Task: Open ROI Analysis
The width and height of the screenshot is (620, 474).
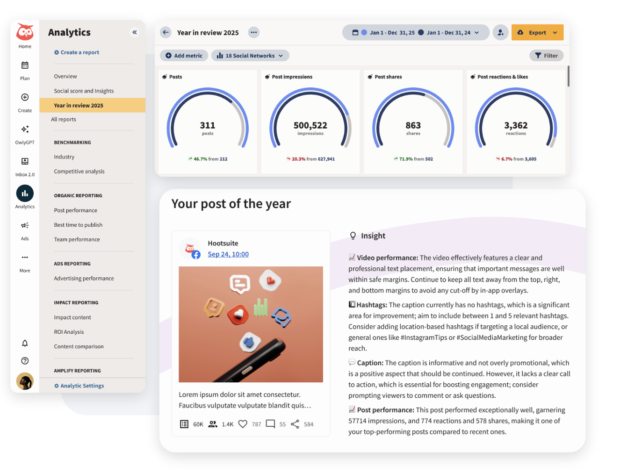Action: (x=69, y=332)
